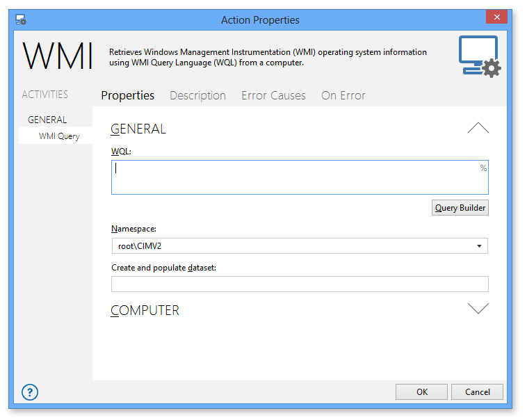Click the Action Properties title bar

[260, 19]
